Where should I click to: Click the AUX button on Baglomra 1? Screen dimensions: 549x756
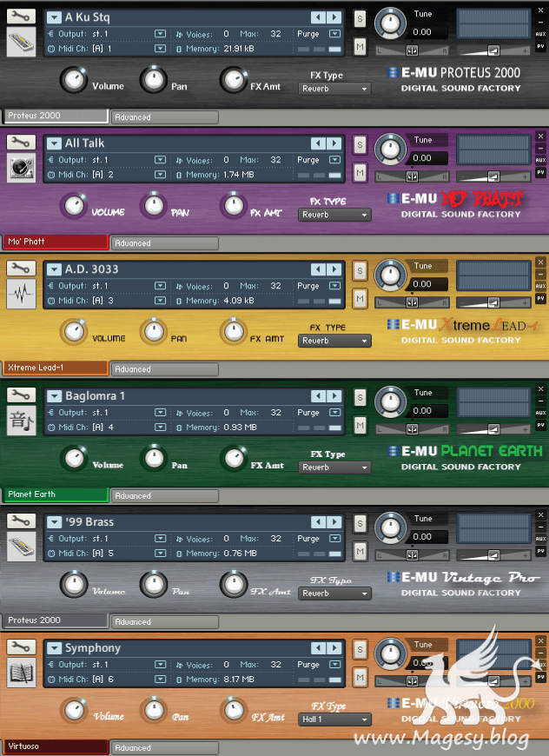tap(540, 413)
